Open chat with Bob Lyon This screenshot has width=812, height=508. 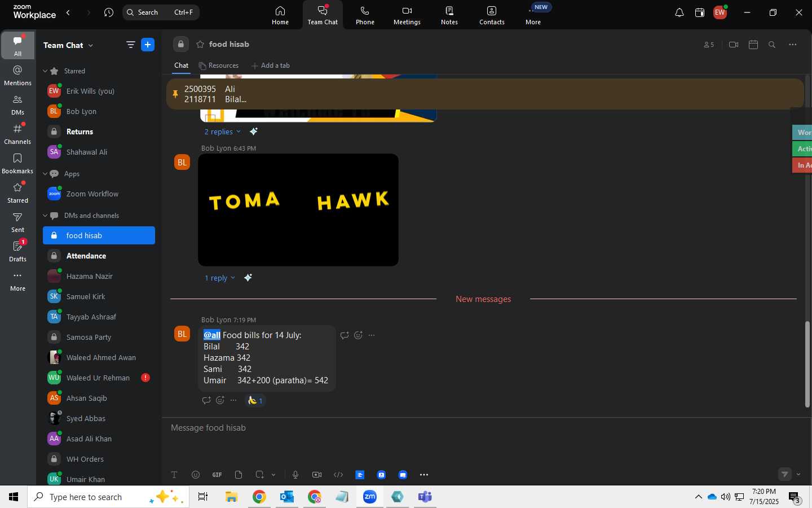click(x=99, y=111)
